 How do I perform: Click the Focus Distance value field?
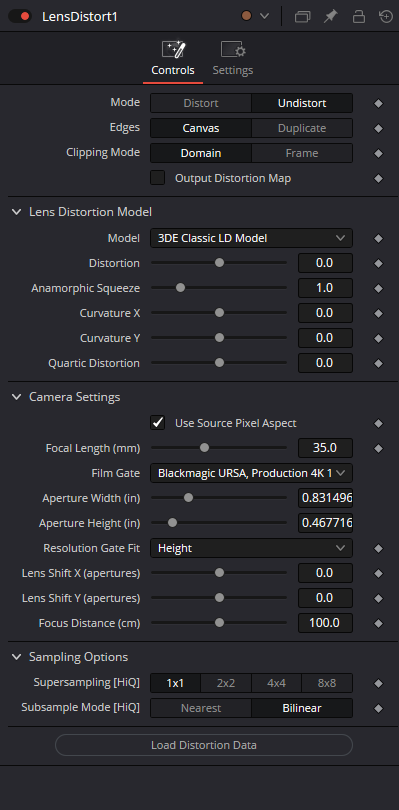pos(325,623)
